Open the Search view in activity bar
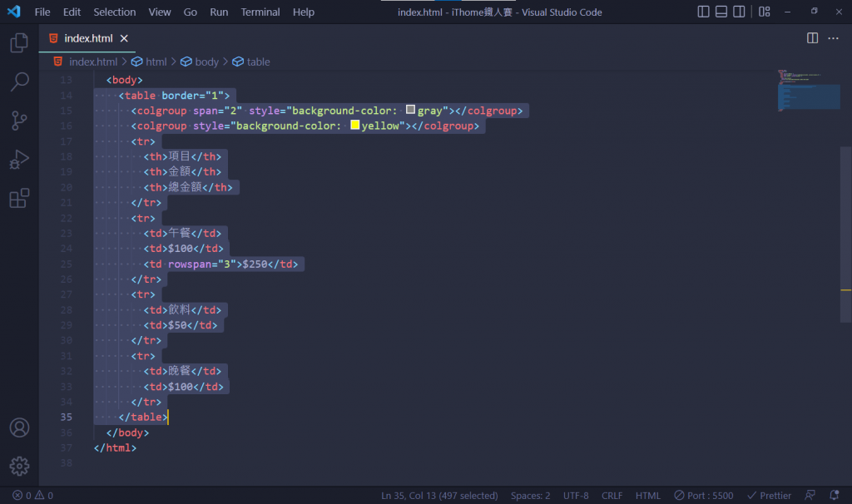852x504 pixels. 19,82
